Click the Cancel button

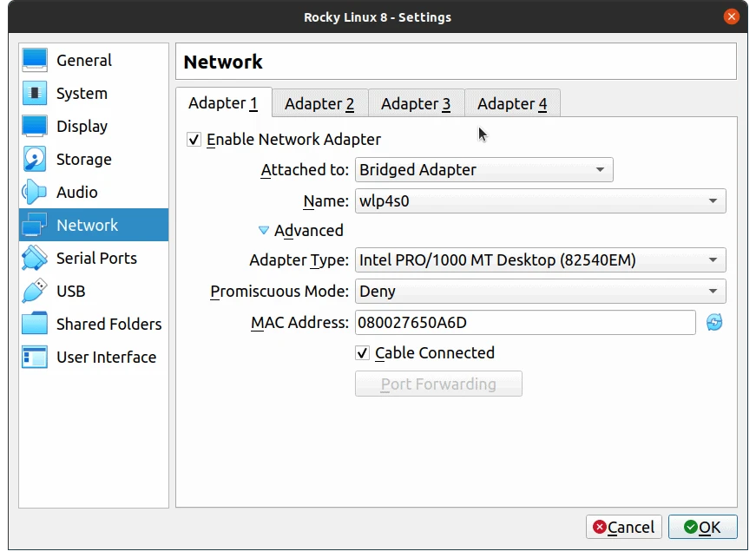(623, 527)
